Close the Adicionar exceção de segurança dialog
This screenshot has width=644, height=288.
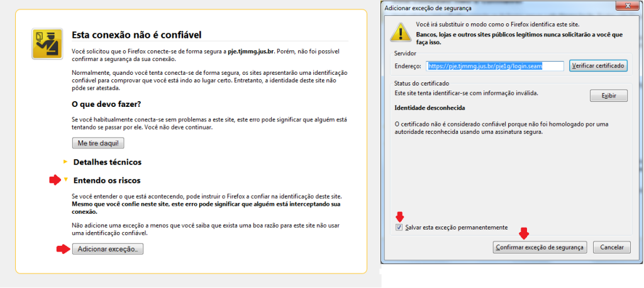point(627,7)
